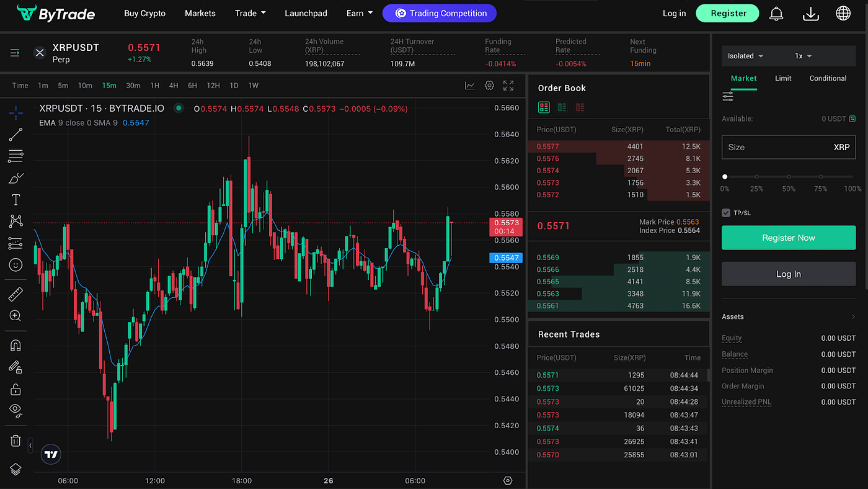The width and height of the screenshot is (868, 489).
Task: Open chart indicator settings gear
Action: coord(489,86)
